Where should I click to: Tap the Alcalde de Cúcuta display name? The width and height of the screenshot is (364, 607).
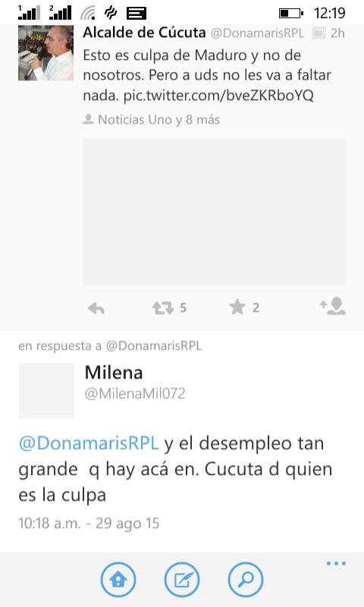tap(144, 33)
